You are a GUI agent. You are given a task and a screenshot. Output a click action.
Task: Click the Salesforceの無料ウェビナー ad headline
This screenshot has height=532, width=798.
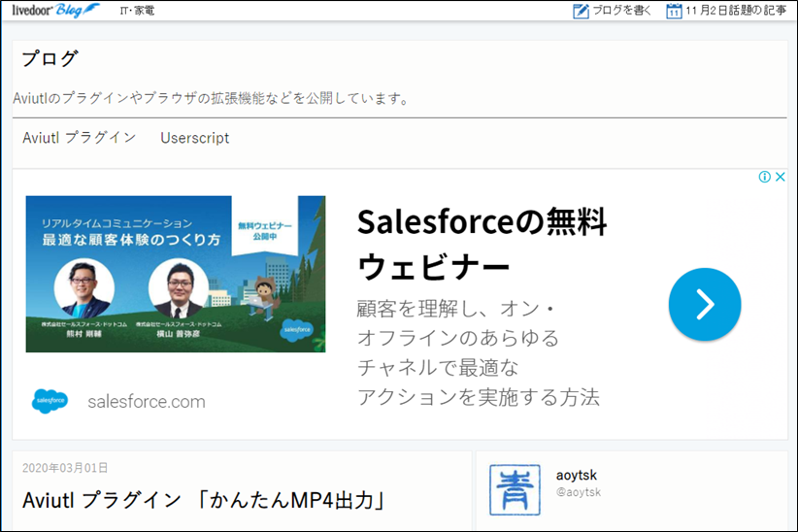tap(482, 244)
